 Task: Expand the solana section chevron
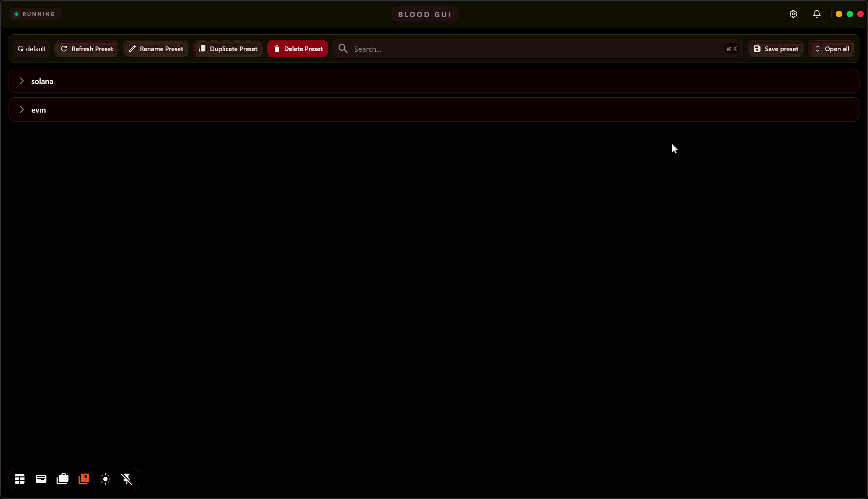[21, 81]
